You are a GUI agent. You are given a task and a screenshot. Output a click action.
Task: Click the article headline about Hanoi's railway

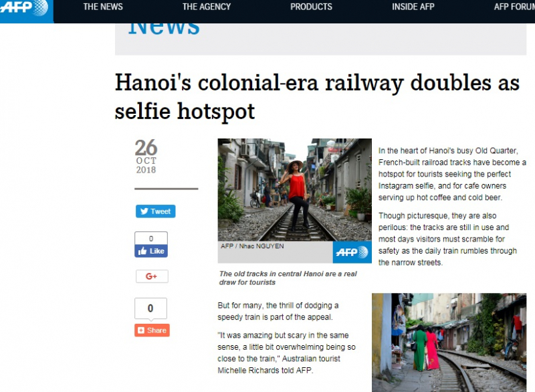(x=317, y=97)
